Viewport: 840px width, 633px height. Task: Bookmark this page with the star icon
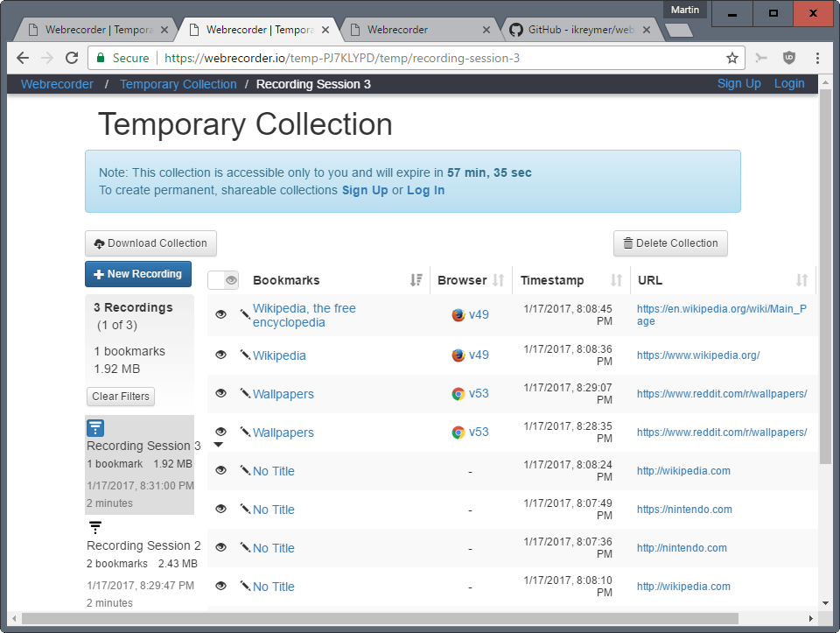[731, 58]
